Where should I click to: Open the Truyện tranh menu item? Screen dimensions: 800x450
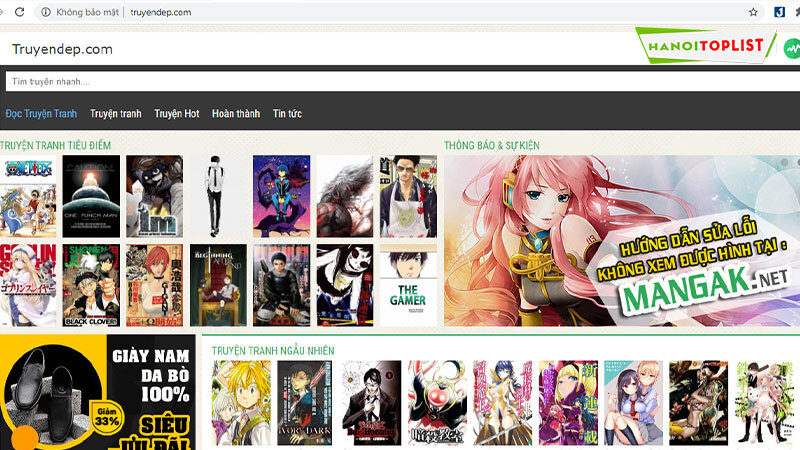[x=116, y=113]
